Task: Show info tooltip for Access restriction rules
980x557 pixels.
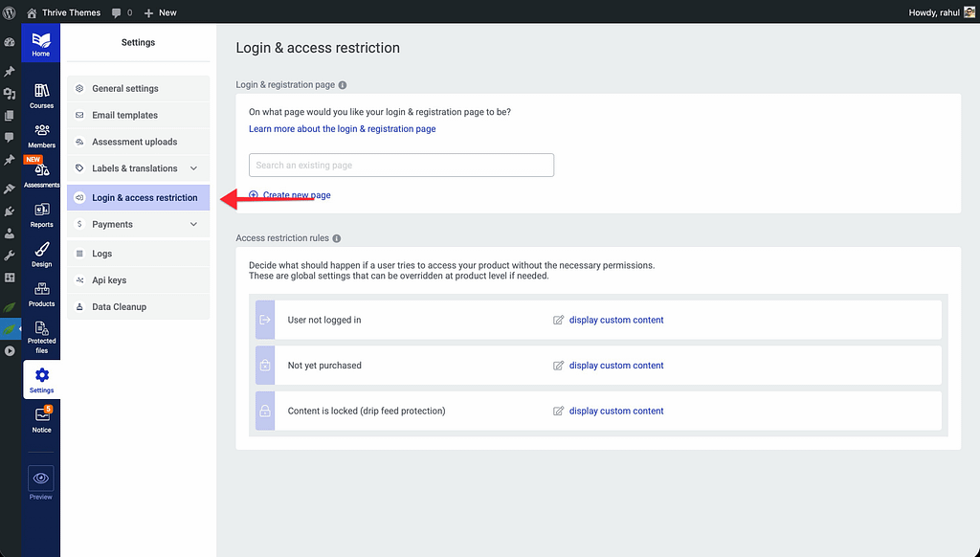Action: pos(337,238)
